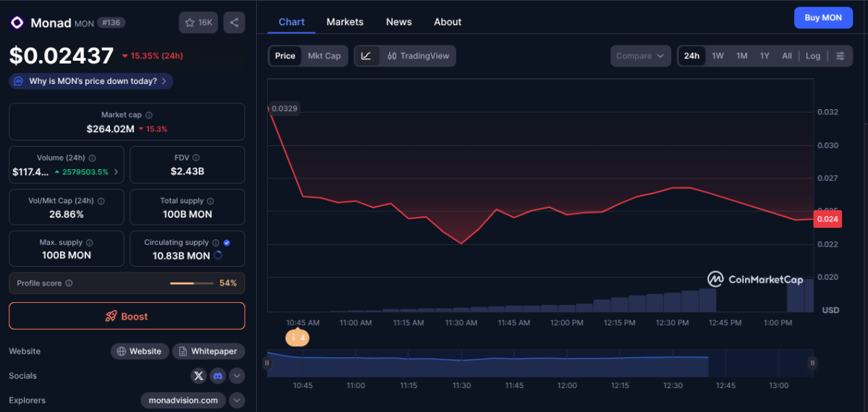Add Monad to watchlist with star button
Screen dimensions: 868x412
[198, 22]
